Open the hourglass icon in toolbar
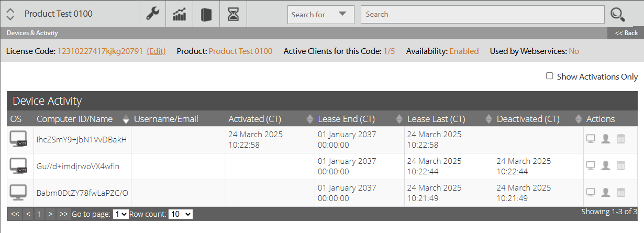Image resolution: width=644 pixels, height=233 pixels. (x=234, y=14)
